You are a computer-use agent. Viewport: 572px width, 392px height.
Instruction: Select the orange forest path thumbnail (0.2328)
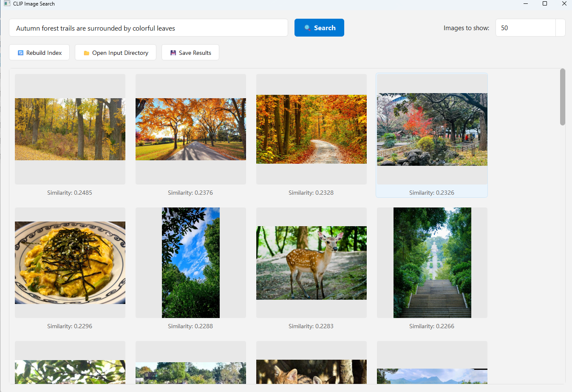point(311,129)
